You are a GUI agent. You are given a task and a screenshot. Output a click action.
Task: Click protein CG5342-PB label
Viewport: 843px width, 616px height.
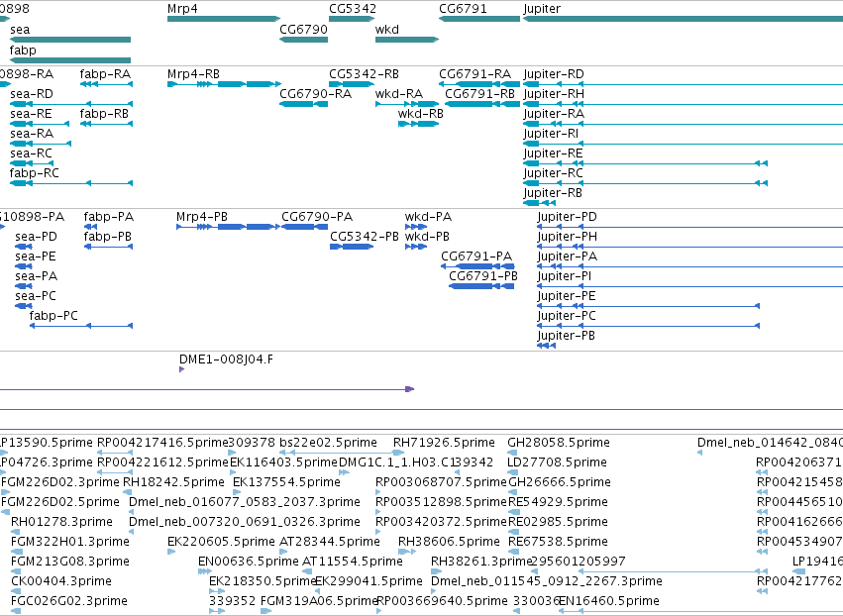365,237
